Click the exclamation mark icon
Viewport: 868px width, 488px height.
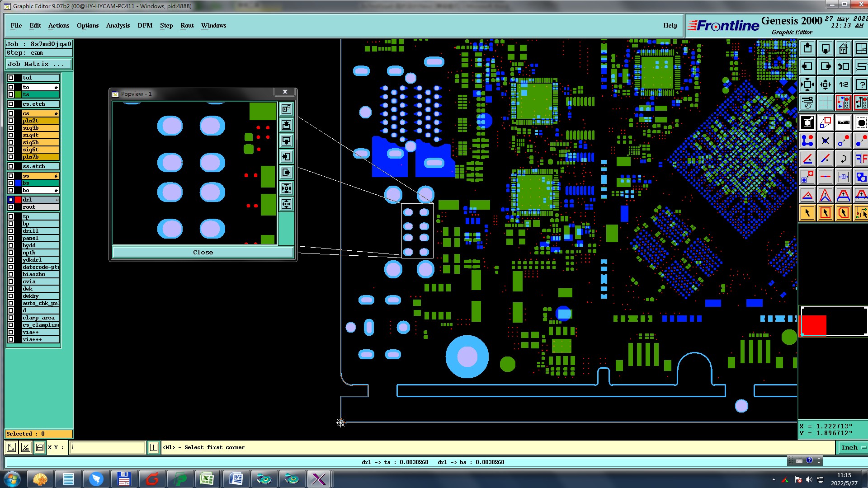coord(154,447)
